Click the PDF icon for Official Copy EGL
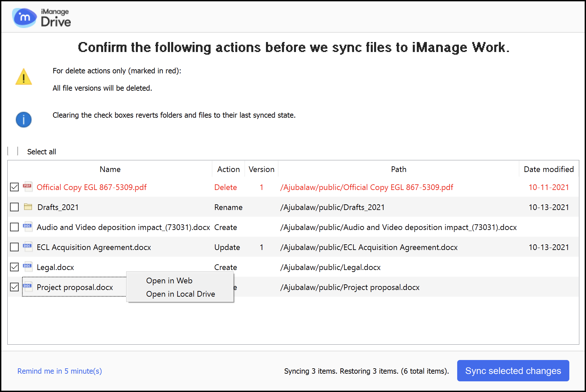Viewport: 586px width, 392px height. 28,186
